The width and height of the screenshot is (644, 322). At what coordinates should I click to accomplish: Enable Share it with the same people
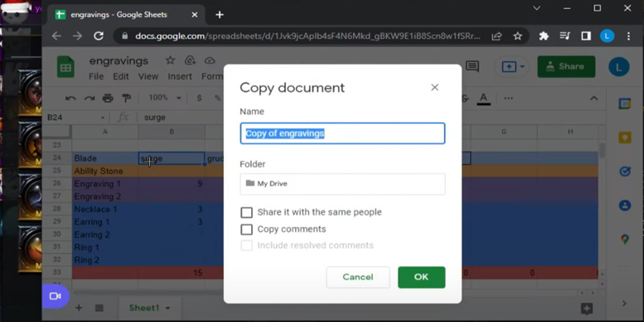click(246, 213)
